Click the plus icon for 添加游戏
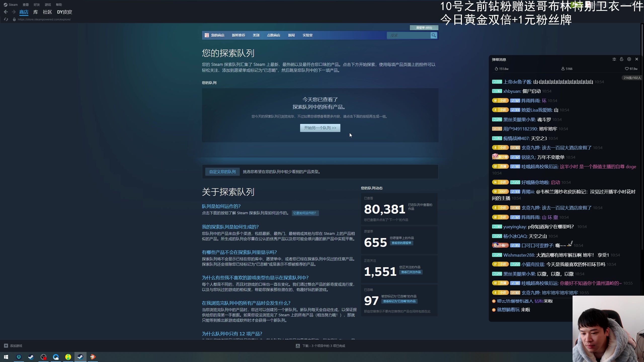The height and width of the screenshot is (362, 644). 6,346
